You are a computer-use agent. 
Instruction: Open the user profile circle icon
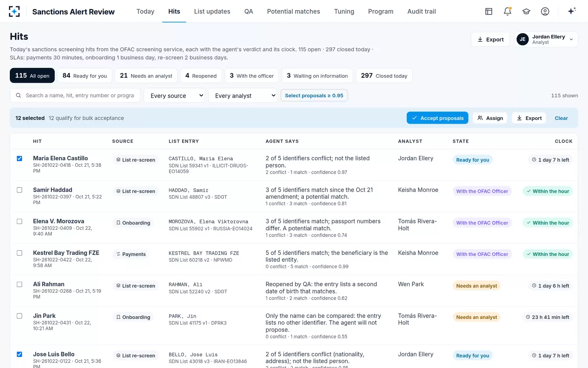click(545, 11)
